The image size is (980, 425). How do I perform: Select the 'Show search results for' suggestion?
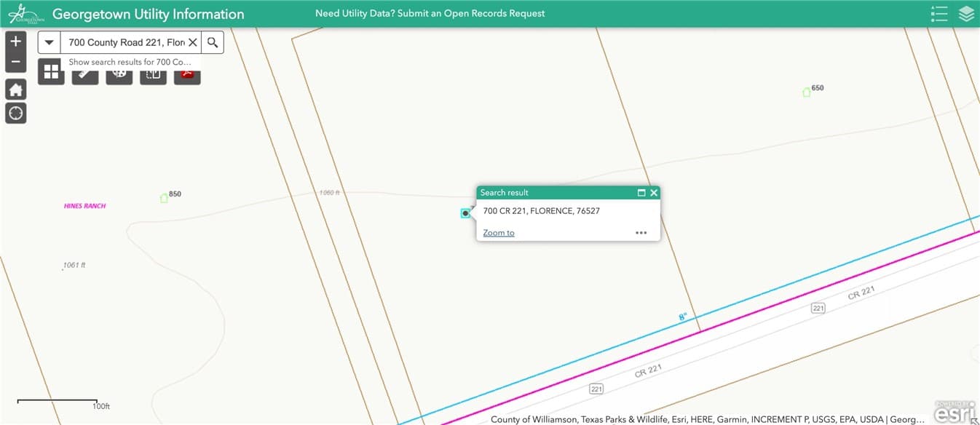click(x=130, y=62)
